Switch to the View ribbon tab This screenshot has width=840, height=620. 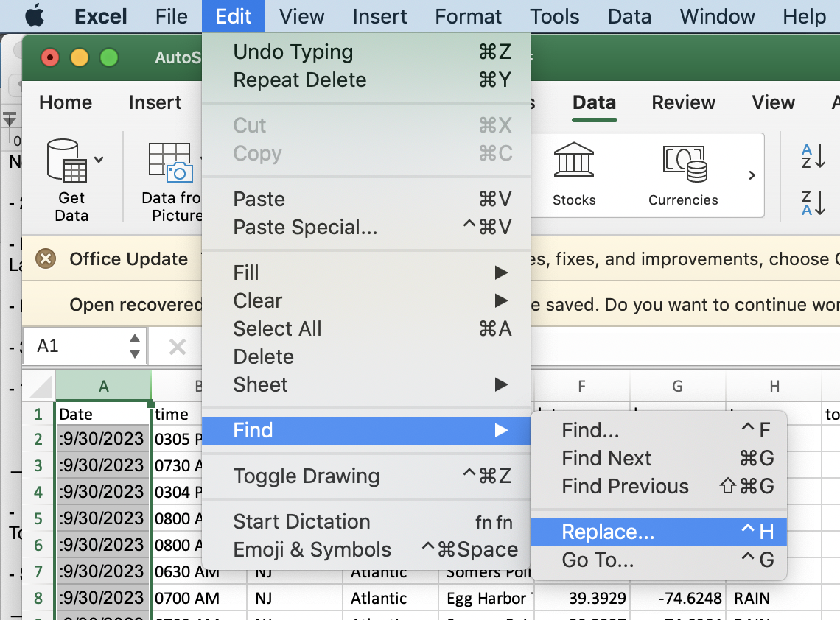[773, 102]
